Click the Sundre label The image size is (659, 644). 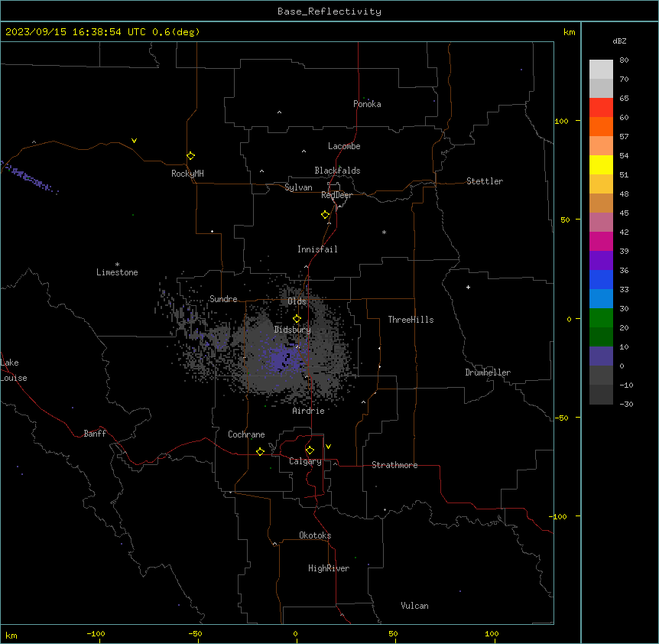coord(223,299)
